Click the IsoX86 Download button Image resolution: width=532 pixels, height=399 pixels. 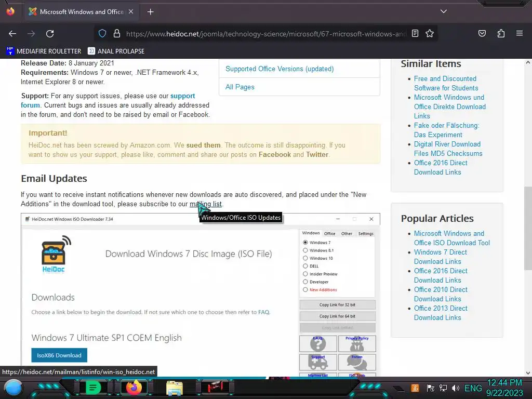tap(59, 355)
